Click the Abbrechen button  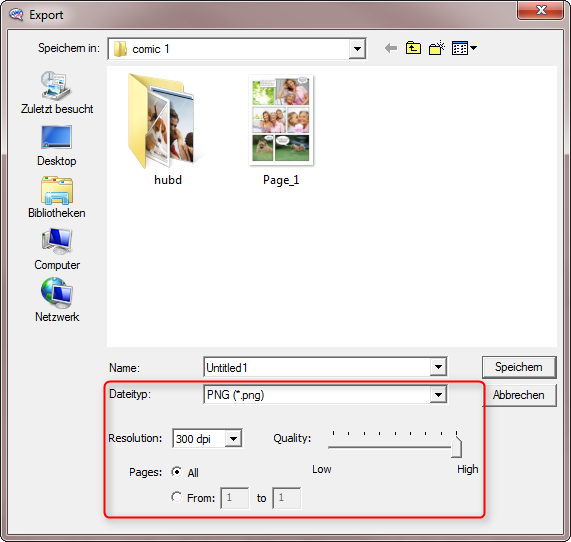[519, 395]
